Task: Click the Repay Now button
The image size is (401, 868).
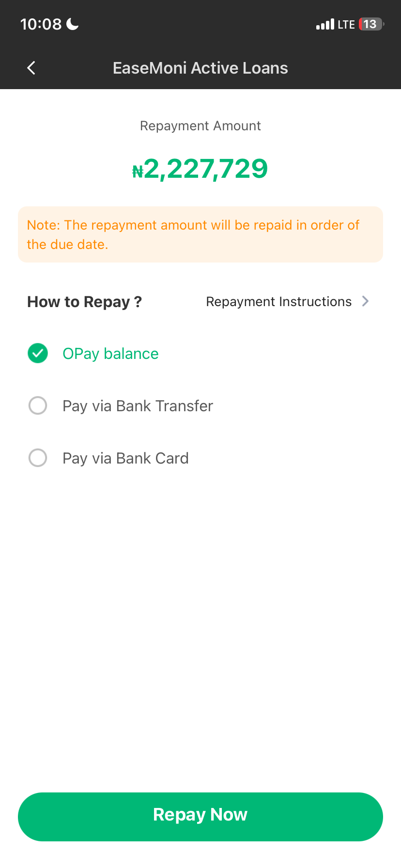Action: coord(200,817)
